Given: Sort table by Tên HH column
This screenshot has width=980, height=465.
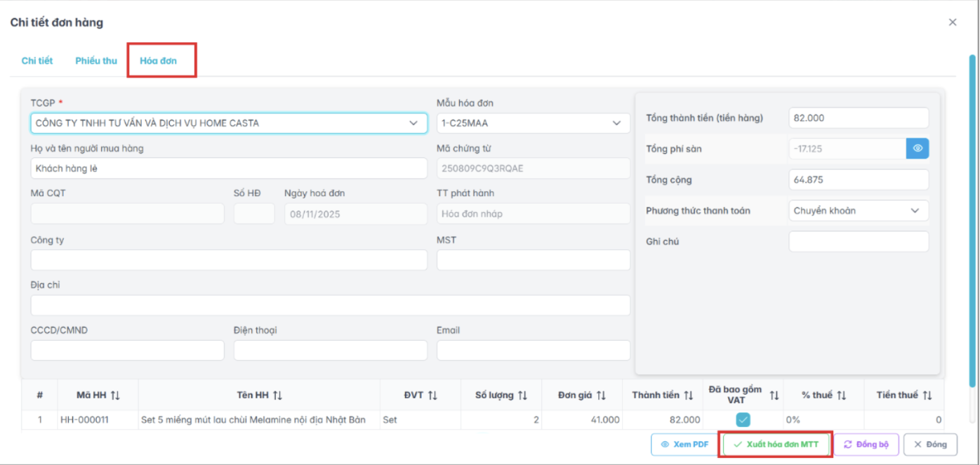Looking at the screenshot, I should point(277,396).
